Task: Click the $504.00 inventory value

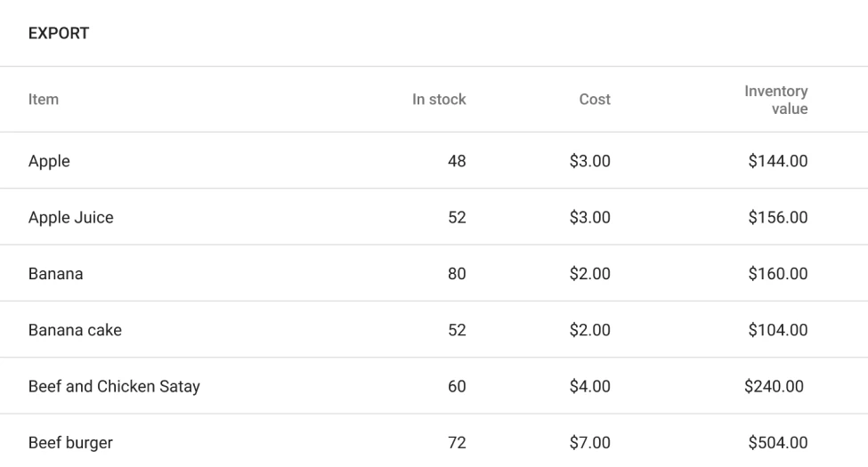Action: click(777, 443)
